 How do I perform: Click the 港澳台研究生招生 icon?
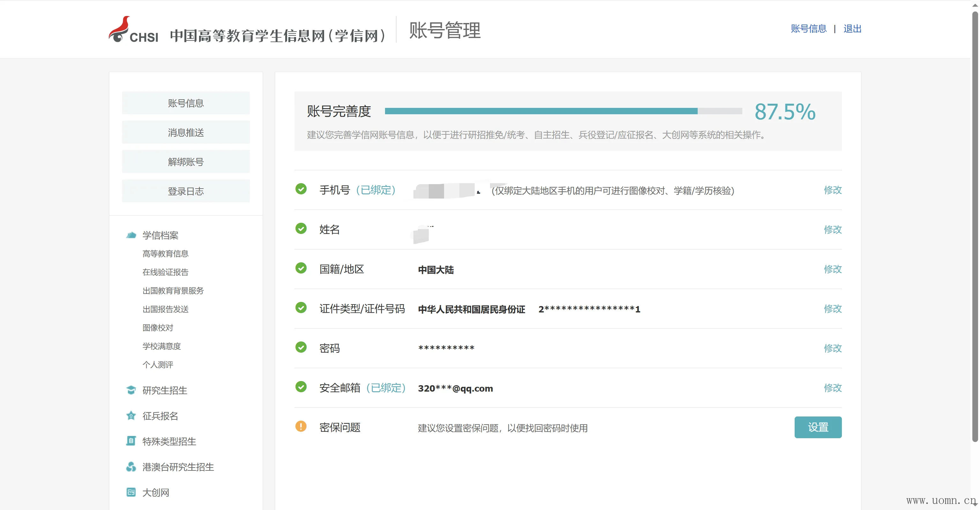pos(131,467)
